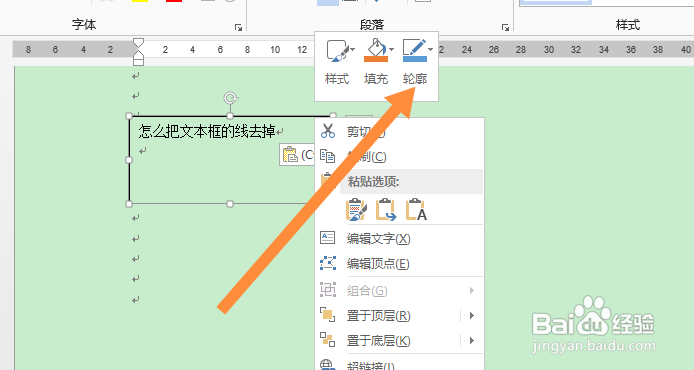Click the text box rotation handle
This screenshot has width=694, height=370.
point(230,98)
